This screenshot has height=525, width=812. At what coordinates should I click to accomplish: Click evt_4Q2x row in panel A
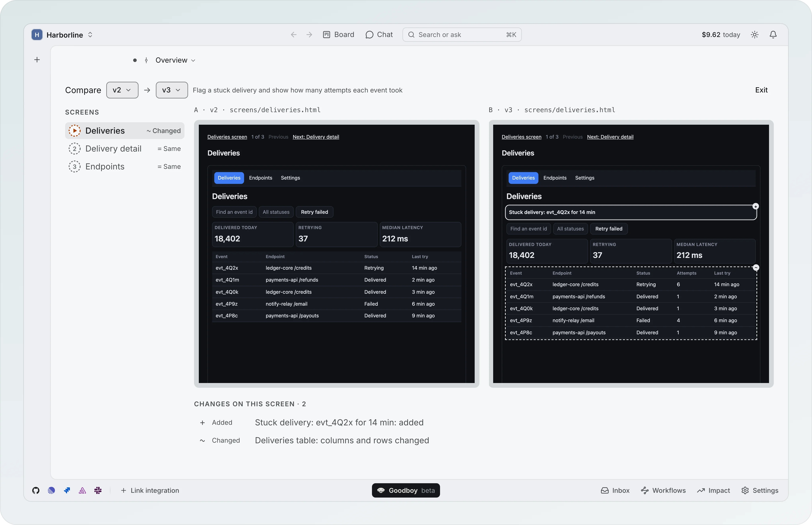(x=336, y=268)
